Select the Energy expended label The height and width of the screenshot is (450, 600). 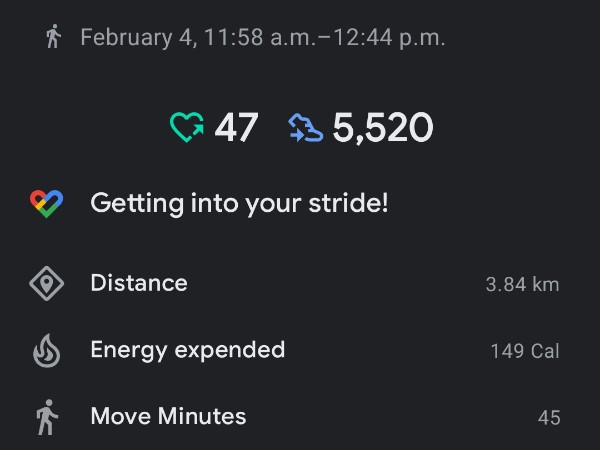(x=188, y=350)
